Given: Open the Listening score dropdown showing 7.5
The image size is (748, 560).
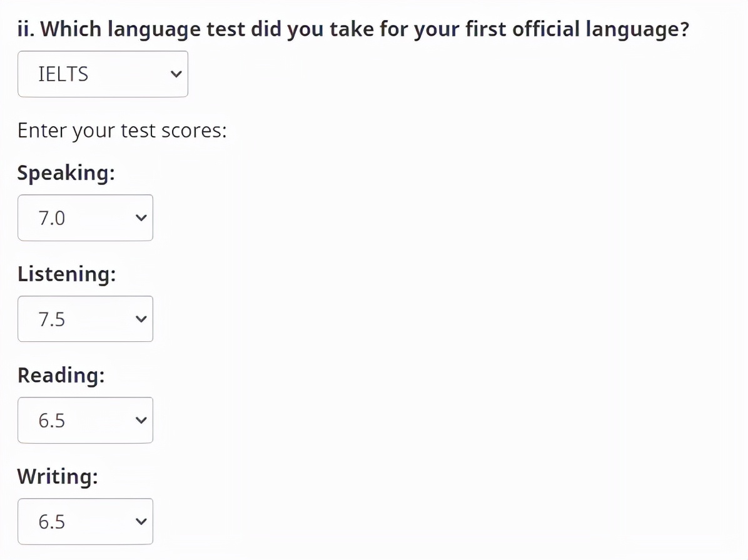Looking at the screenshot, I should [x=86, y=319].
